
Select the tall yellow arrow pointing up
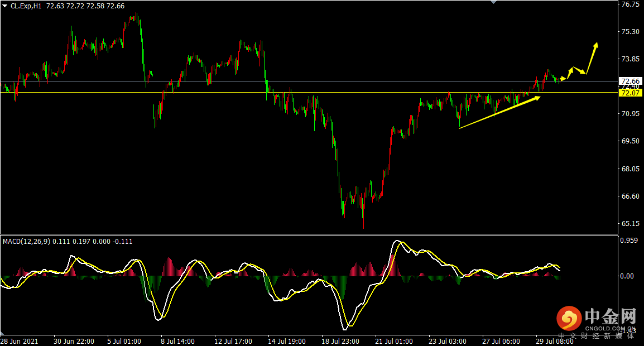[592, 58]
